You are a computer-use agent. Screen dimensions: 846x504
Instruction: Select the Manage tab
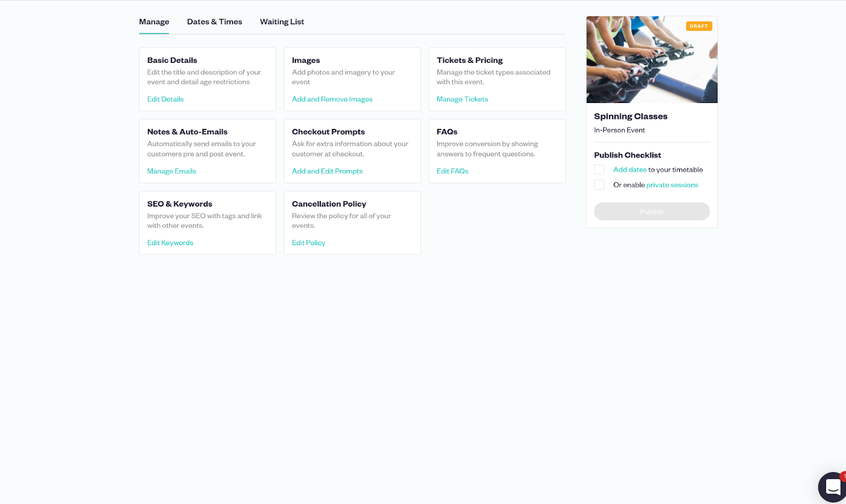coord(154,21)
